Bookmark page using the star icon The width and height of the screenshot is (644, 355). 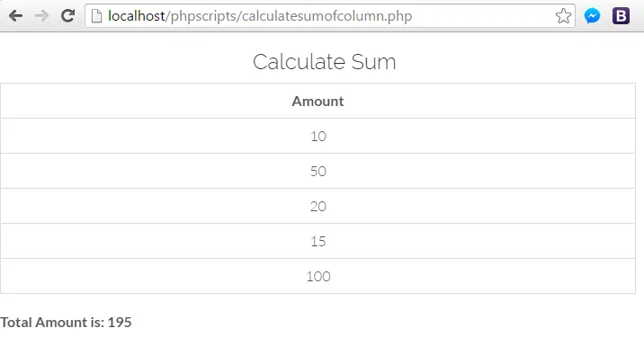point(563,16)
